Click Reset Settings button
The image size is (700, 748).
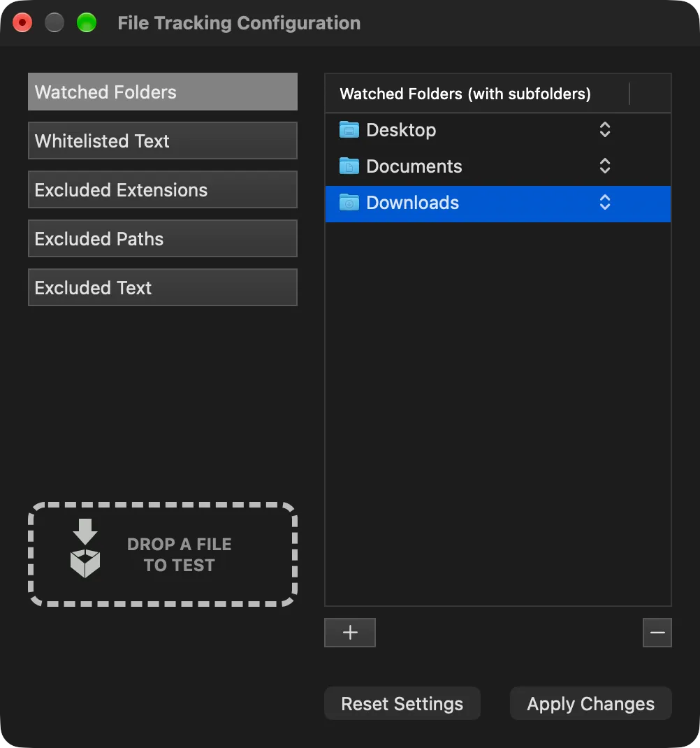pos(402,704)
